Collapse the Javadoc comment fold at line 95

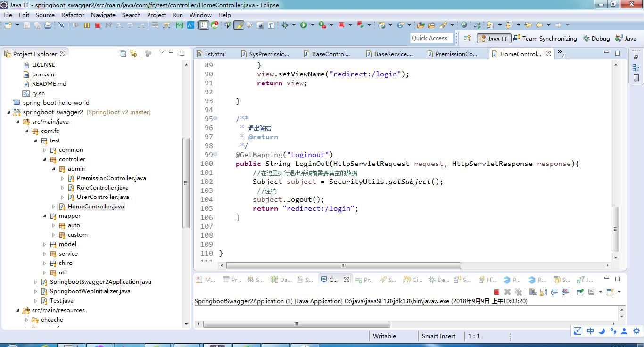tap(215, 119)
